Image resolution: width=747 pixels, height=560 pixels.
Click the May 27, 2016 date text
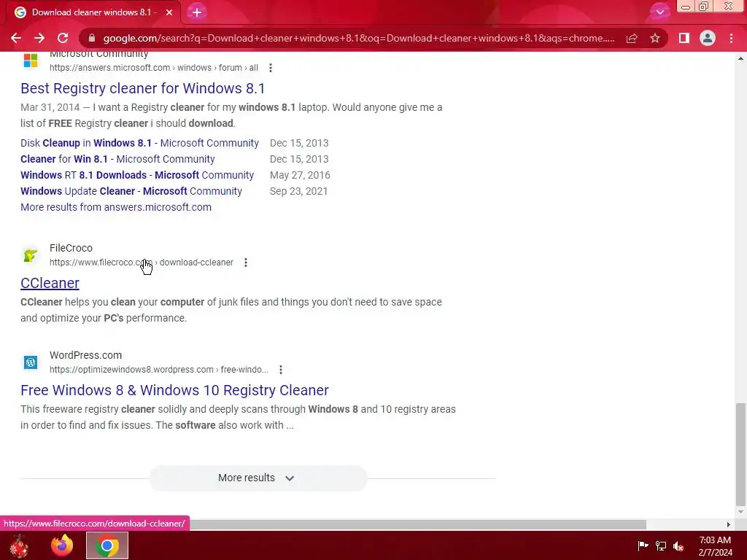(300, 175)
